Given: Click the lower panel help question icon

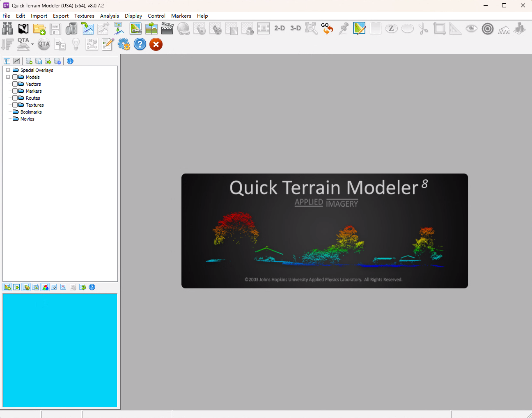Looking at the screenshot, I should pos(92,287).
